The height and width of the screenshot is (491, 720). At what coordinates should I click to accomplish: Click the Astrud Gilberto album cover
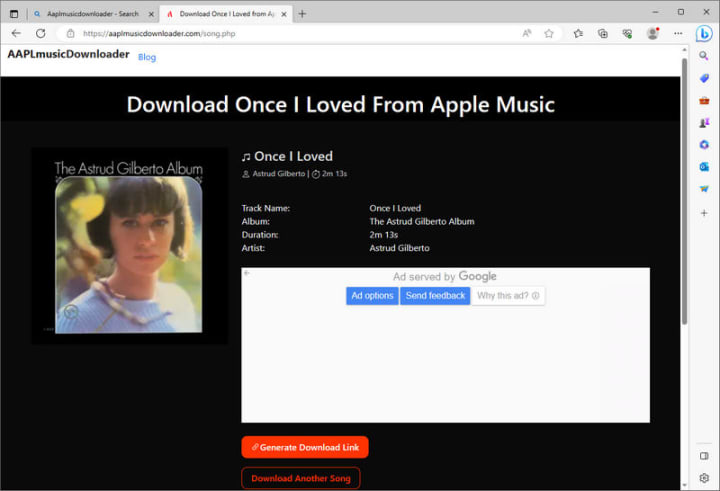[x=129, y=246]
